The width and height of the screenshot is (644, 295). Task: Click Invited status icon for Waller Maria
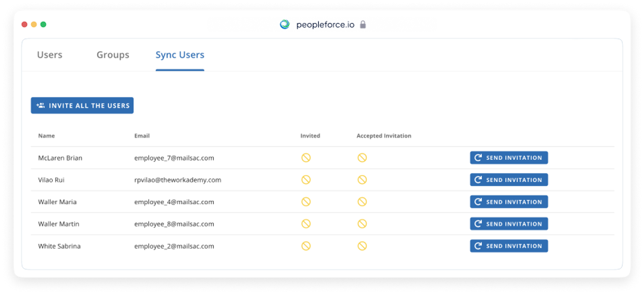tap(306, 202)
